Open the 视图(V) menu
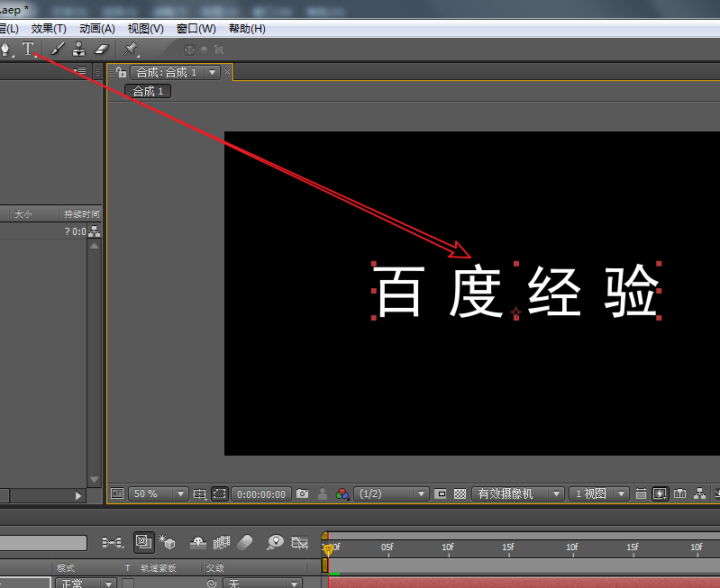Screen dimensions: 720x588 click(146, 29)
